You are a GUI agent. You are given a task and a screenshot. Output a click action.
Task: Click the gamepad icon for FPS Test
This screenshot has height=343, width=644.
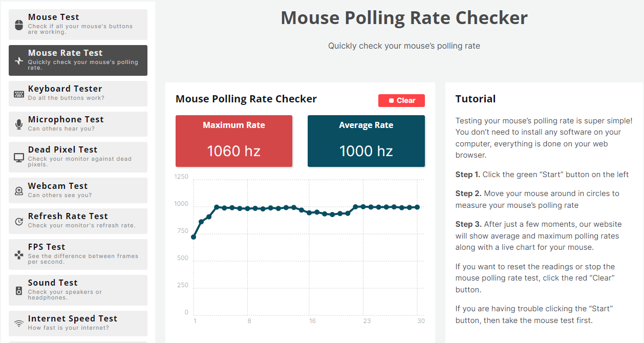pos(19,254)
